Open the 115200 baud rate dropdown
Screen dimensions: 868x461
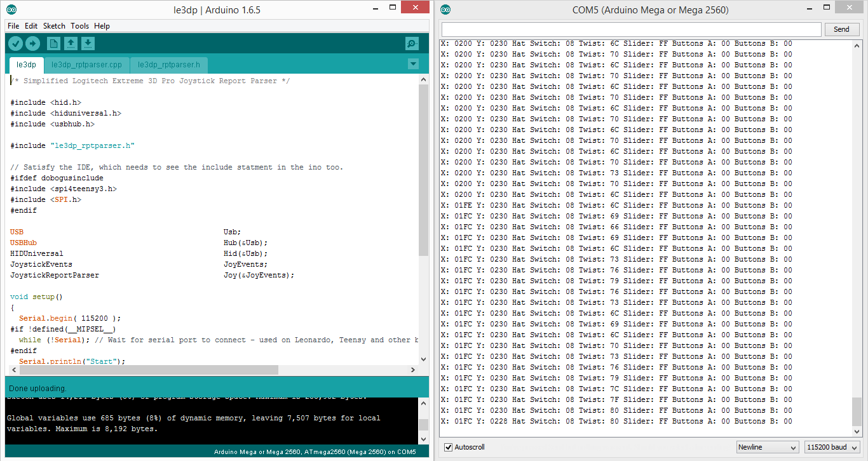pyautogui.click(x=832, y=447)
